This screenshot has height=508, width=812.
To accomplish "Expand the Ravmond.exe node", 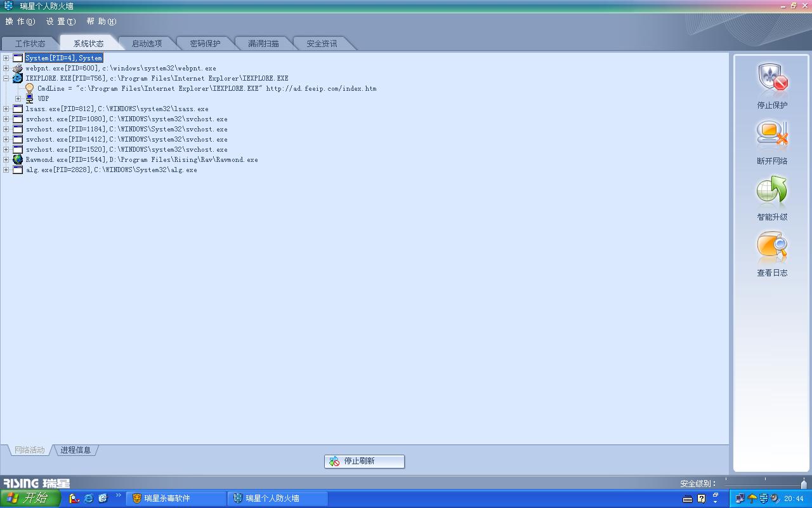I will (6, 159).
